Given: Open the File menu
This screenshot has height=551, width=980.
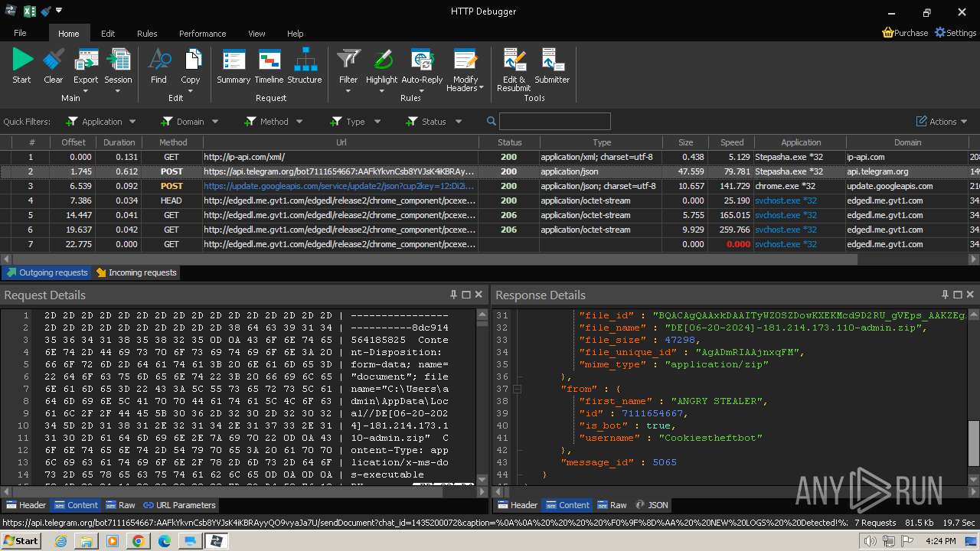Looking at the screenshot, I should click(20, 33).
